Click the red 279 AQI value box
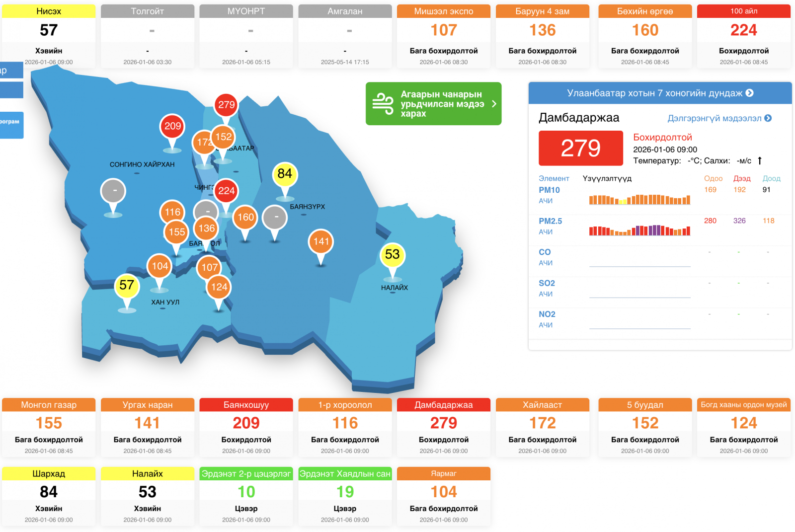This screenshot has height=532, width=795. 580,148
